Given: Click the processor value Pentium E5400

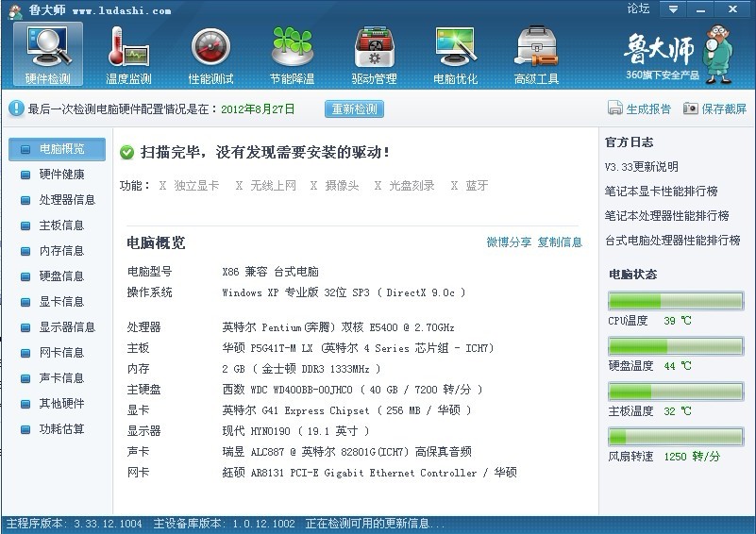Looking at the screenshot, I should [338, 327].
